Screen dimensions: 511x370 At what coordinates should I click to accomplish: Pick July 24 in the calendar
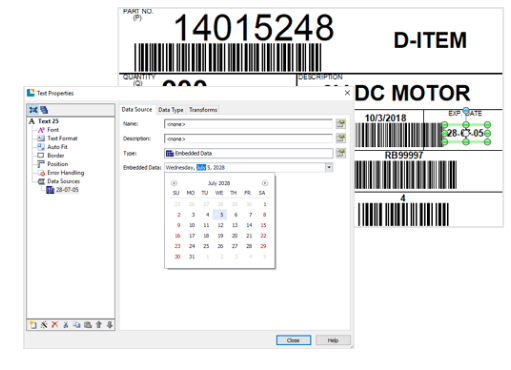(x=192, y=246)
